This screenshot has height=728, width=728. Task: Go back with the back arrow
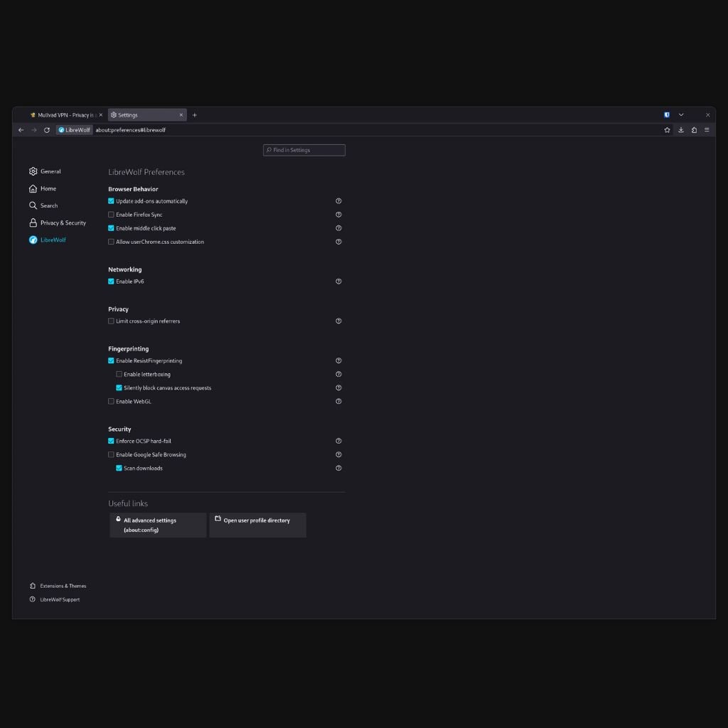[21, 130]
